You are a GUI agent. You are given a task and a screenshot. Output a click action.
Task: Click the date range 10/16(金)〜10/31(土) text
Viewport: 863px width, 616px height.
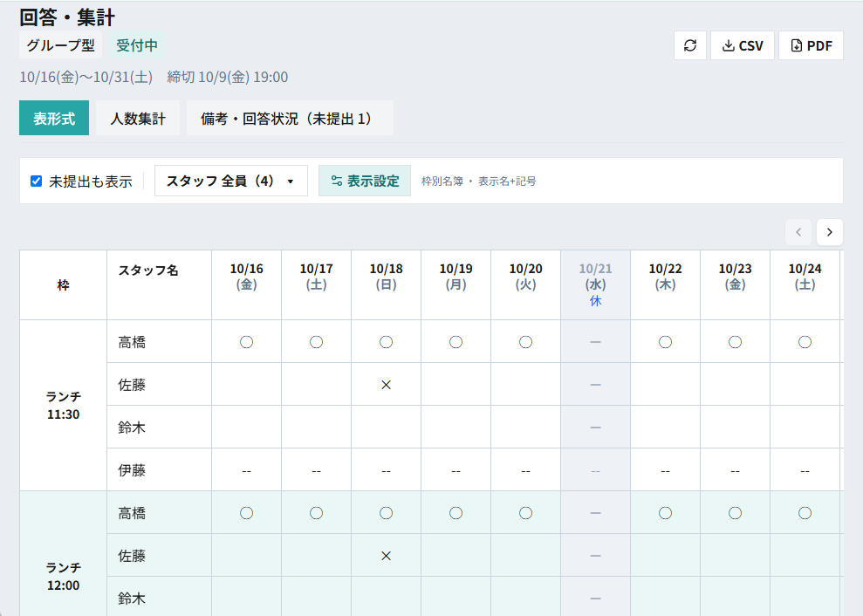86,77
